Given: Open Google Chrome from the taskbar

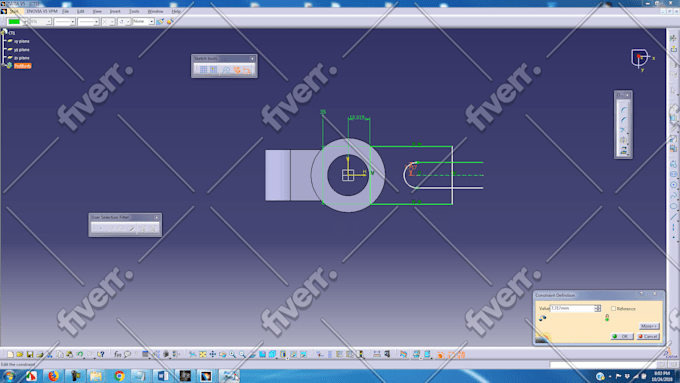Looking at the screenshot, I should tap(119, 376).
